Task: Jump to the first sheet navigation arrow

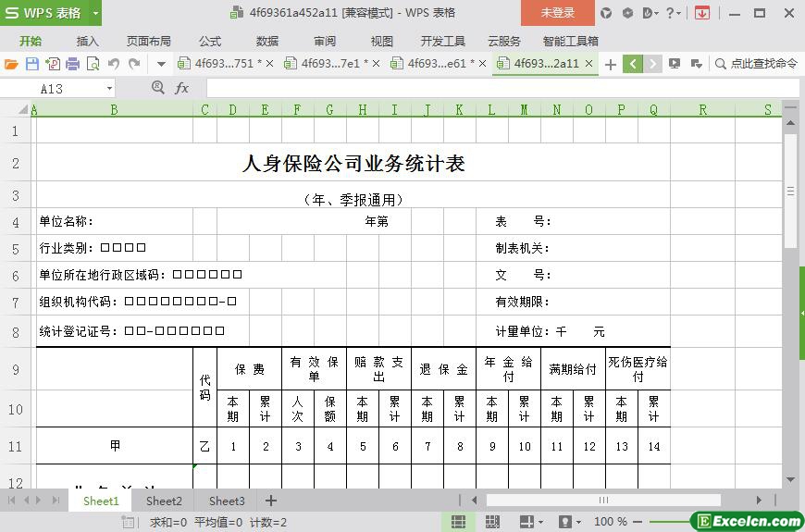Action: 11,501
